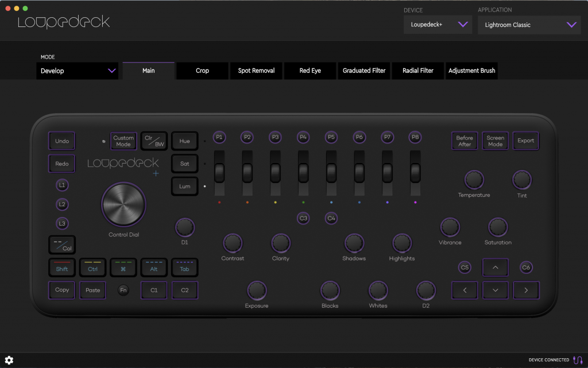Open the Graduated Filter tab
This screenshot has width=588, height=368.
point(364,71)
